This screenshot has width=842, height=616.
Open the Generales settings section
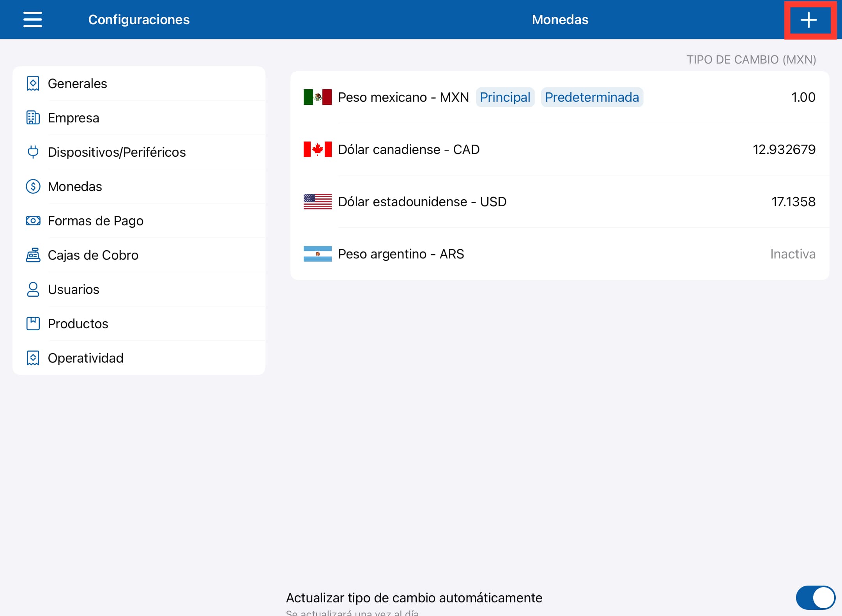pos(139,83)
